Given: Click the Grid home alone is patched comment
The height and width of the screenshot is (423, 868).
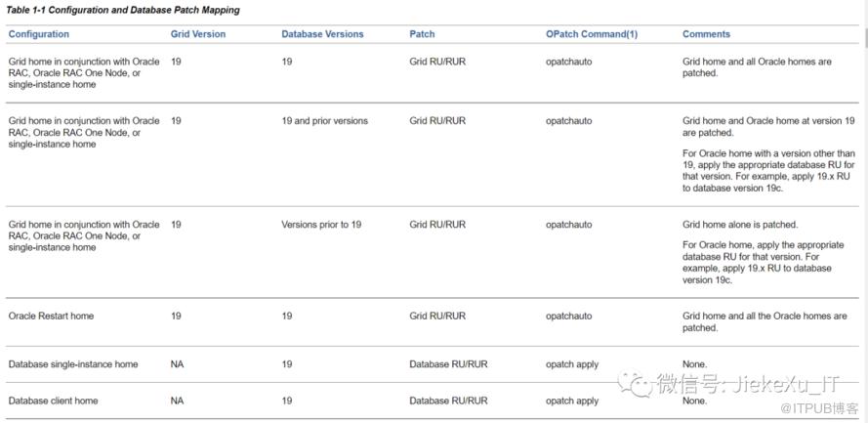Looking at the screenshot, I should [x=739, y=225].
